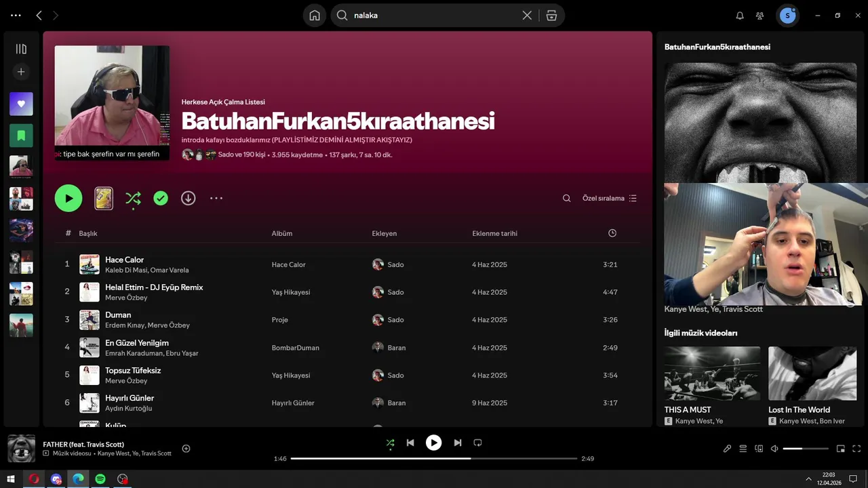
Task: Select Helal Ettim - DJ Eyüp Remix
Action: tap(154, 287)
